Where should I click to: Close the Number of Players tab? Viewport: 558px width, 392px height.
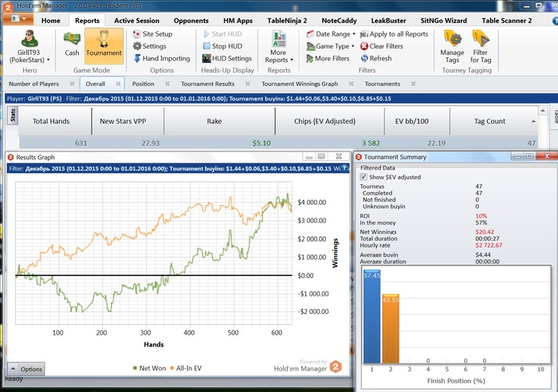[x=72, y=84]
